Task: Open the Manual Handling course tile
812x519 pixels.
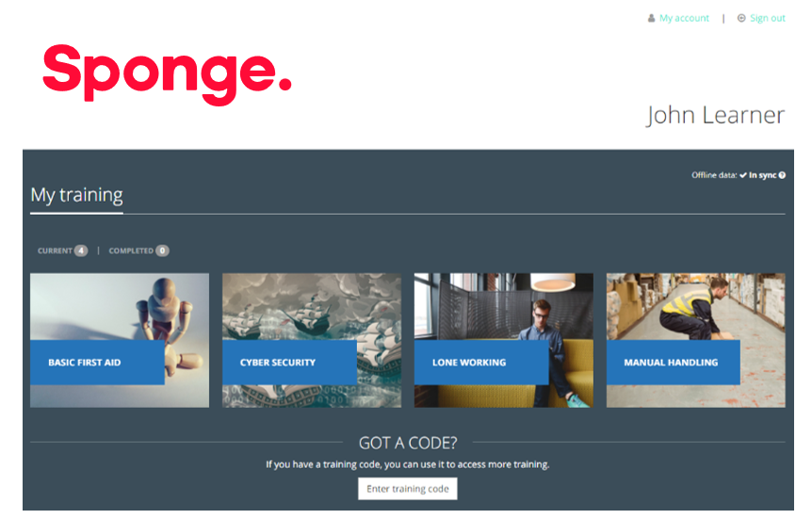Action: coord(696,340)
